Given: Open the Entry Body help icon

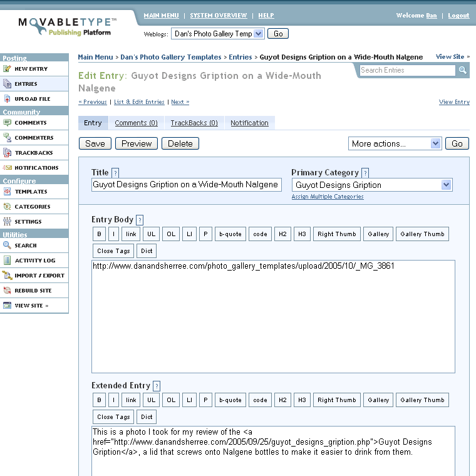Looking at the screenshot, I should coord(140,220).
